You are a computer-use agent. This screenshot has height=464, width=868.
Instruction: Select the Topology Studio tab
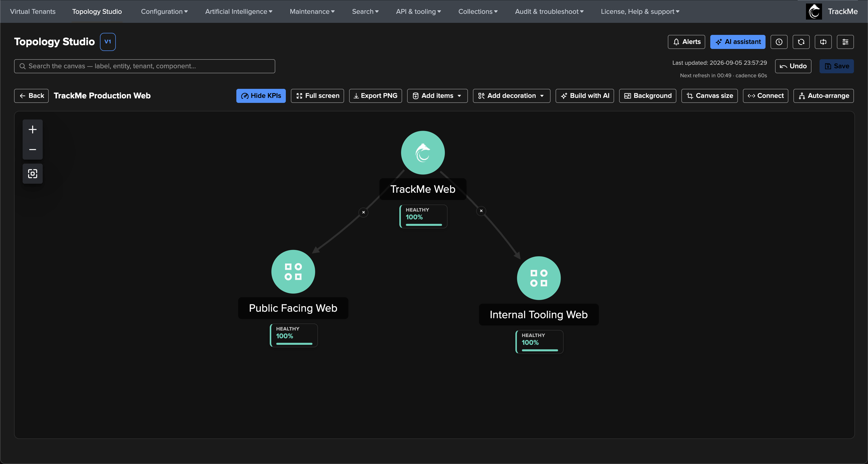(97, 12)
